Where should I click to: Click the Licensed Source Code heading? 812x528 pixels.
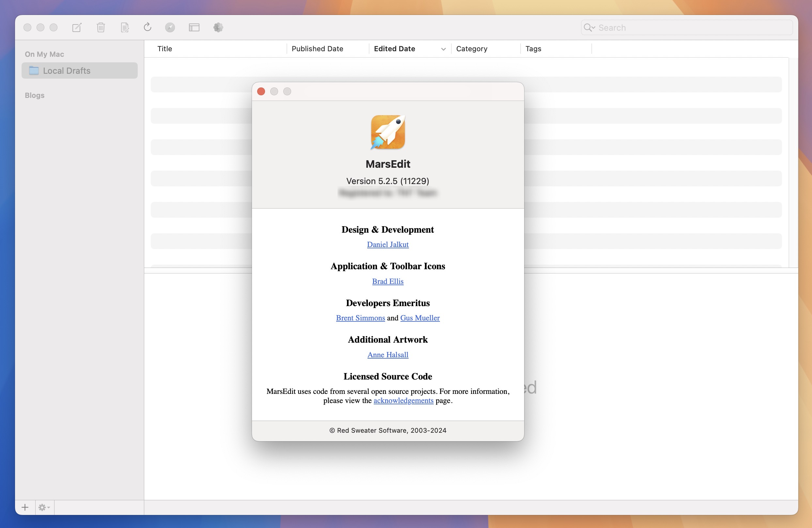pos(388,376)
